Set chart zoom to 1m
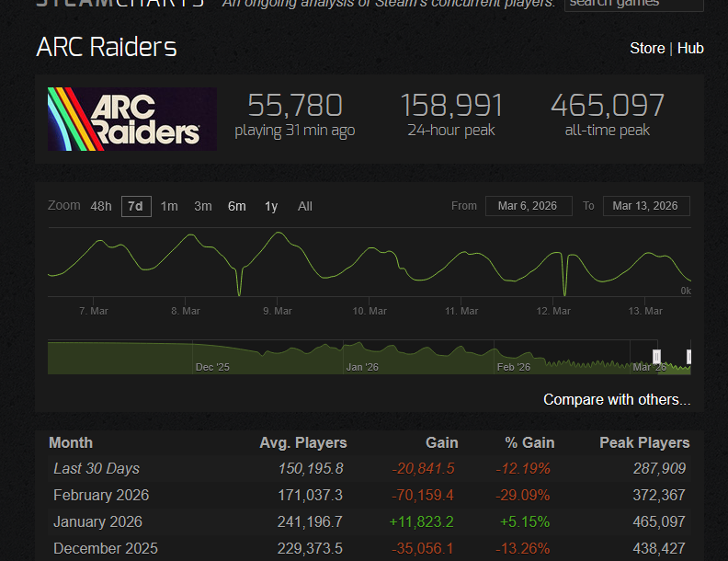The image size is (728, 561). [169, 206]
